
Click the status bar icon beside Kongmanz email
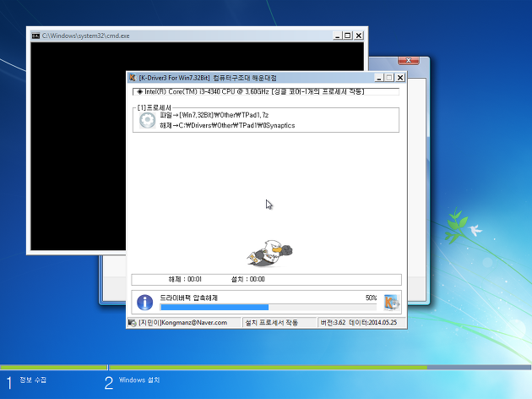click(133, 323)
